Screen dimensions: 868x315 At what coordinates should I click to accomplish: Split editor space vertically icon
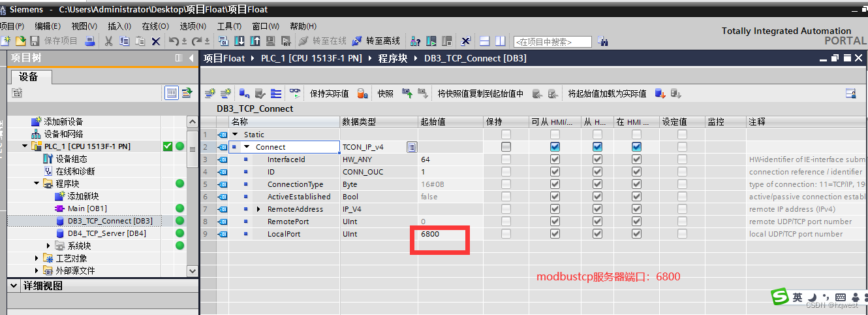coord(500,41)
